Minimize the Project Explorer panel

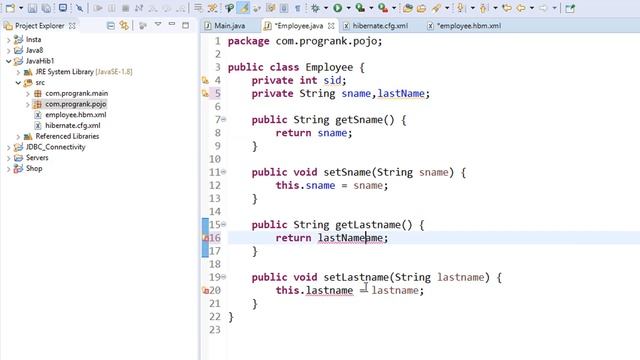172,24
